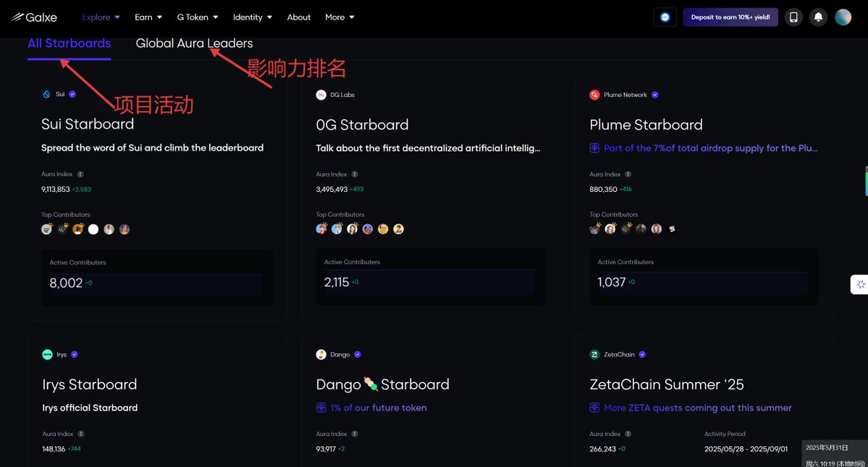868x467 pixels.
Task: Click the Sui project logo icon
Action: pyautogui.click(x=46, y=94)
